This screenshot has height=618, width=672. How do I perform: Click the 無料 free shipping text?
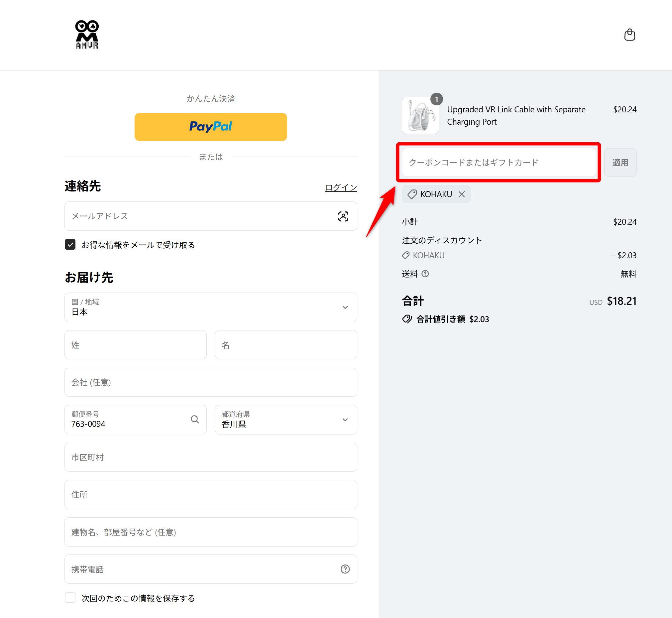click(628, 274)
